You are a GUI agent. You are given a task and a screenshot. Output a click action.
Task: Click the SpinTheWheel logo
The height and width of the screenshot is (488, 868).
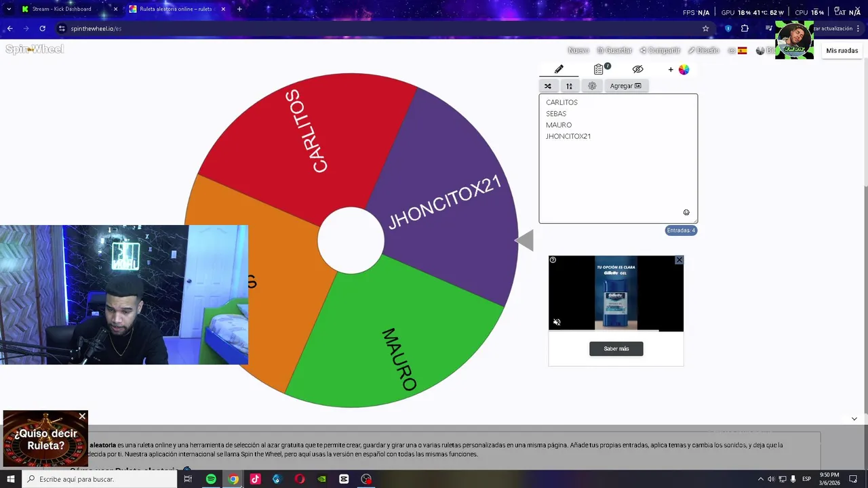pos(35,49)
